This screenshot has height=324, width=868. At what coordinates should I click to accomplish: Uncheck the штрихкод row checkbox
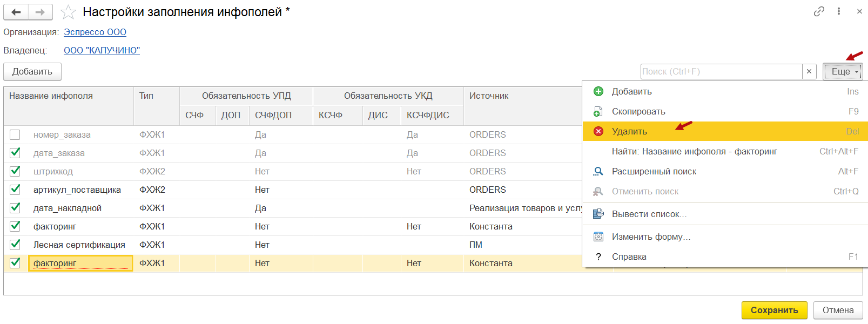point(15,171)
